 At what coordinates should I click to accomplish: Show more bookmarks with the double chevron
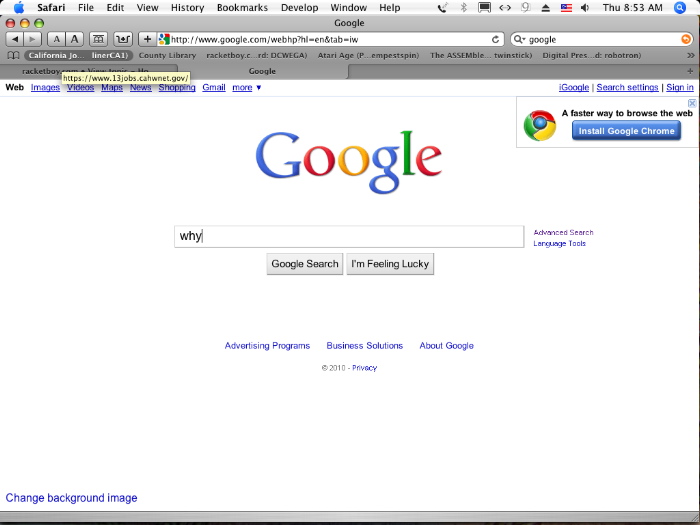pos(691,55)
